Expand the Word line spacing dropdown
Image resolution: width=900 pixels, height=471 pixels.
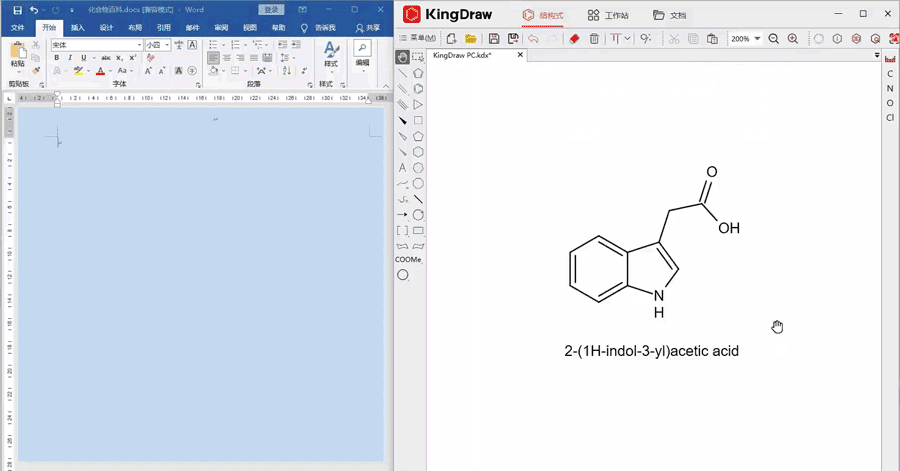pyautogui.click(x=294, y=58)
